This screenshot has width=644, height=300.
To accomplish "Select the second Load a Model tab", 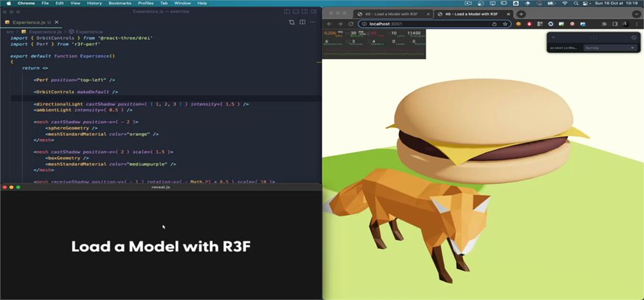I will pos(470,14).
